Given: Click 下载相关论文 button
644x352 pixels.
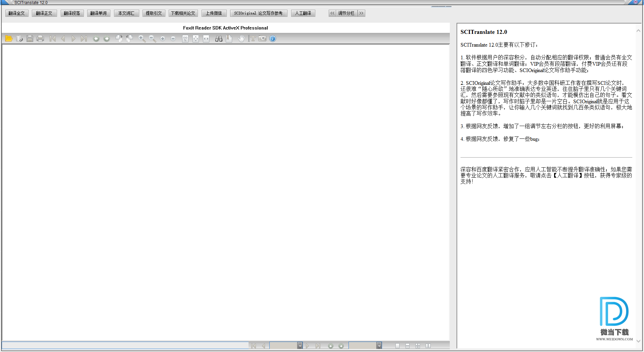Looking at the screenshot, I should point(183,13).
